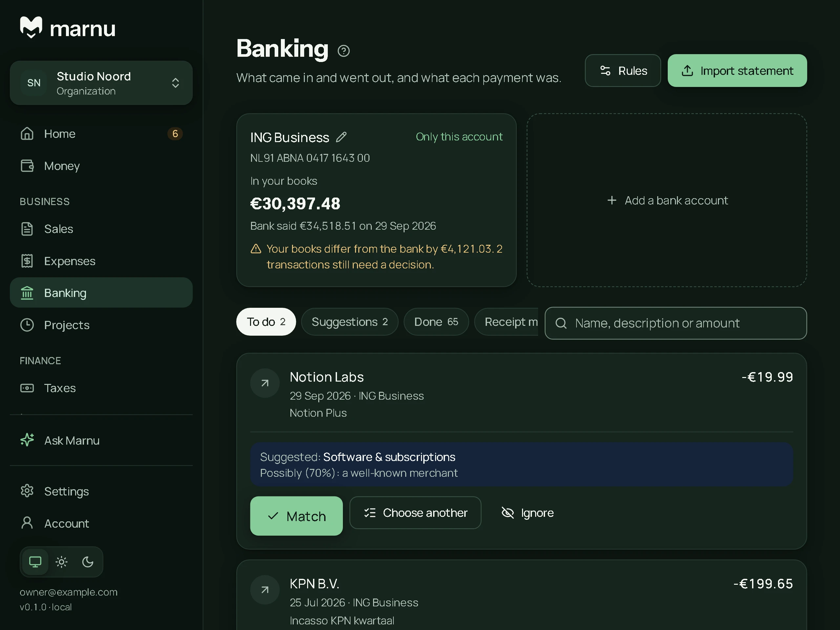The image size is (840, 630).
Task: Click the SN organization avatar
Action: 34,83
